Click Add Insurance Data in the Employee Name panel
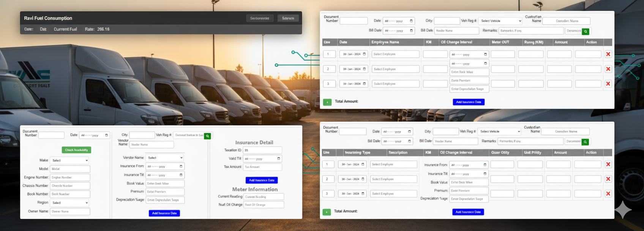Viewport: 644px width, 231px height. pos(469,102)
